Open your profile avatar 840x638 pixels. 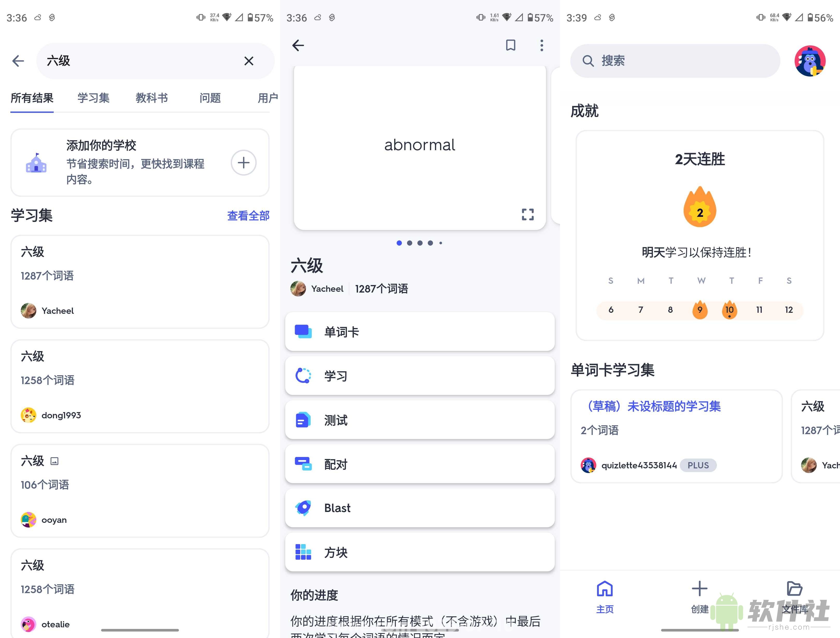coord(810,61)
